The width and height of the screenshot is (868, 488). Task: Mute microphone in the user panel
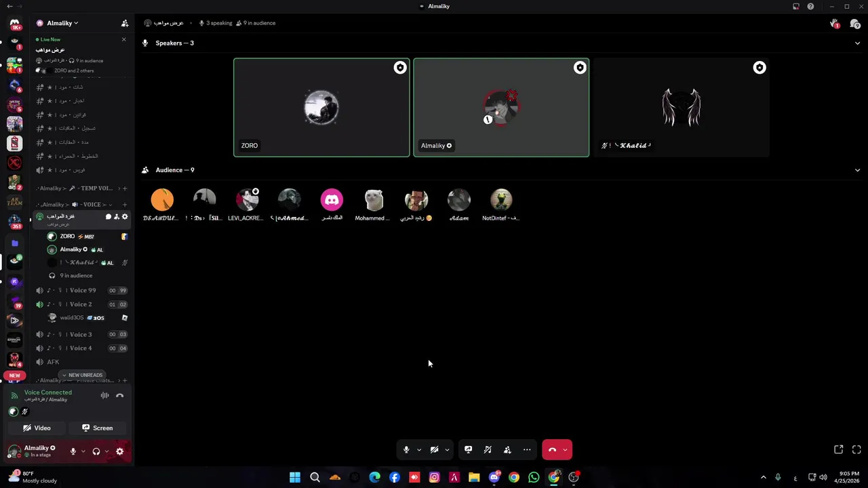[73, 451]
